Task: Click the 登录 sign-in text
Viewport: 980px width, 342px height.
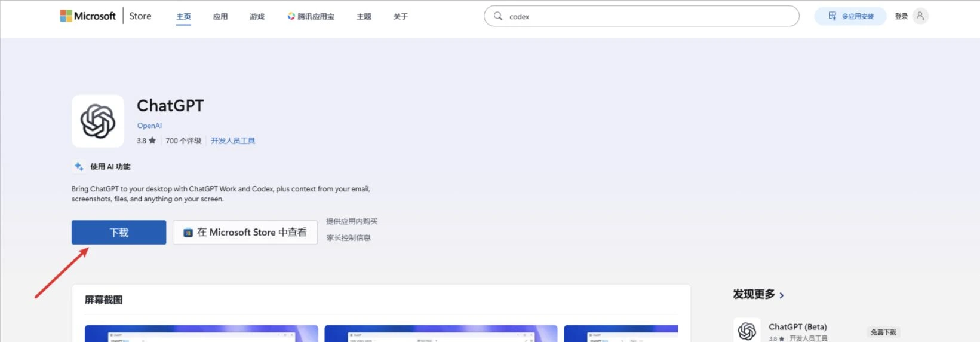Action: click(x=901, y=17)
